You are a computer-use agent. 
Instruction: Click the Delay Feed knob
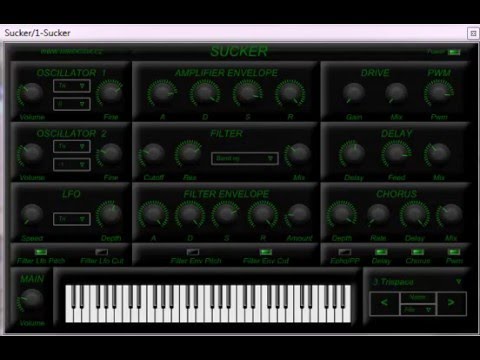point(396,154)
